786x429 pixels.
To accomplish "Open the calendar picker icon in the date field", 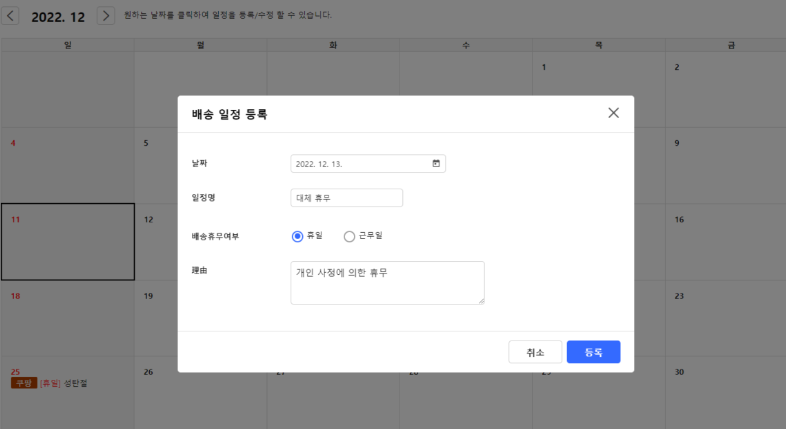I will click(x=436, y=163).
